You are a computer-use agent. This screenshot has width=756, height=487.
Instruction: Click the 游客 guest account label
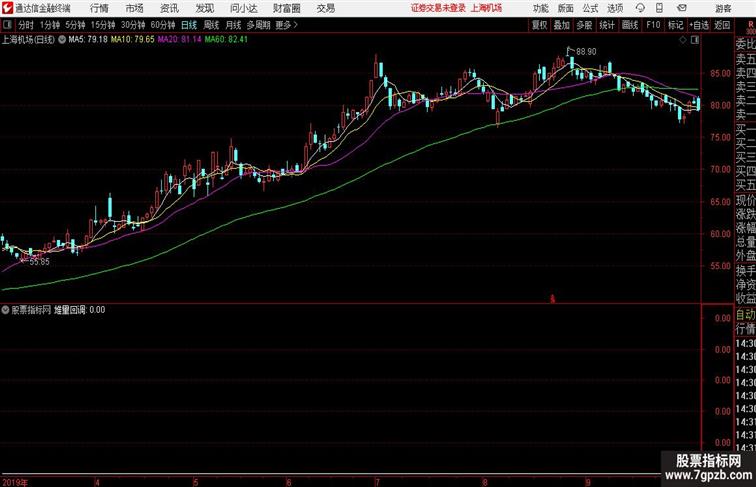(x=723, y=8)
